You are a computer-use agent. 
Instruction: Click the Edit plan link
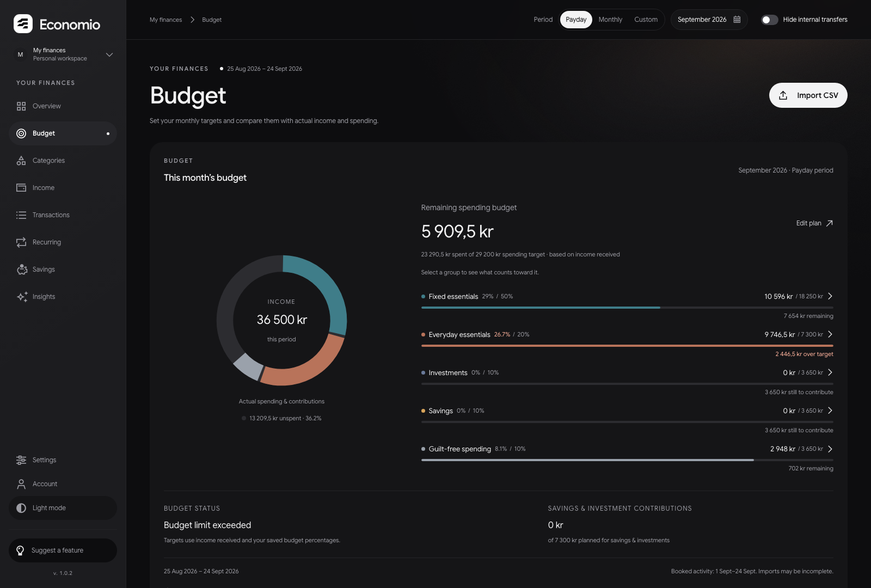(x=814, y=223)
